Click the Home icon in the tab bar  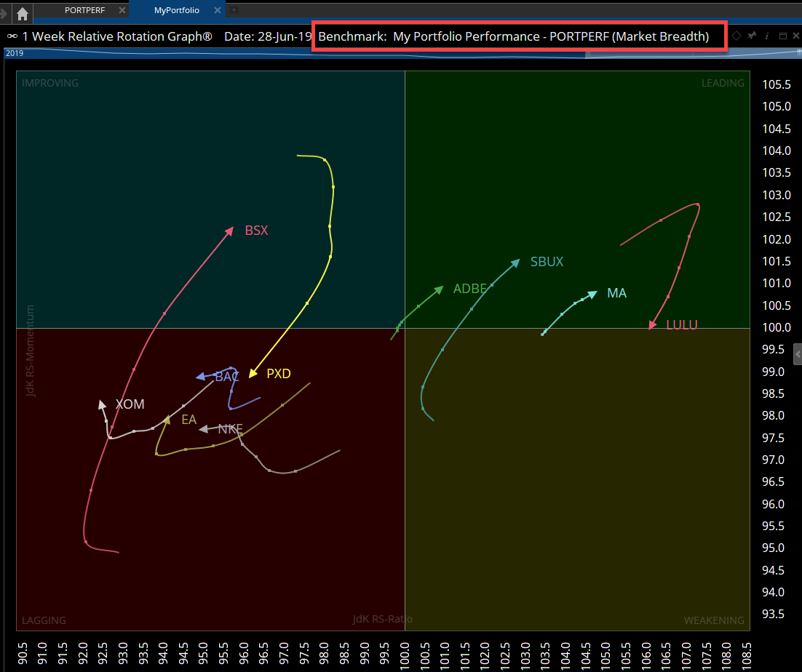(23, 12)
